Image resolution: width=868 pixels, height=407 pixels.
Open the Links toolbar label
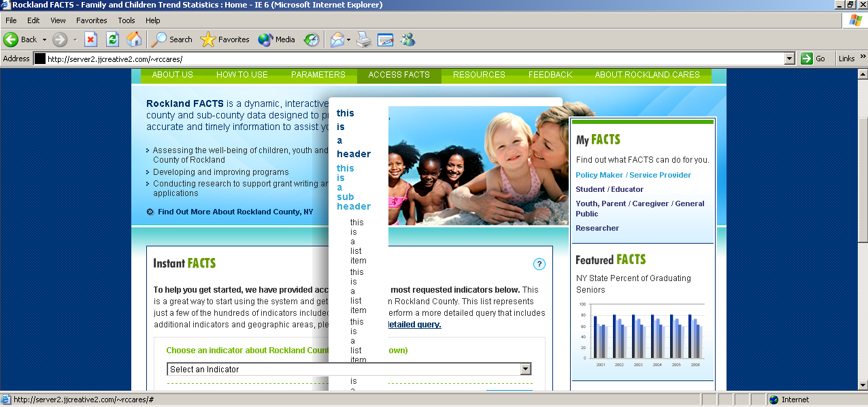[x=846, y=59]
